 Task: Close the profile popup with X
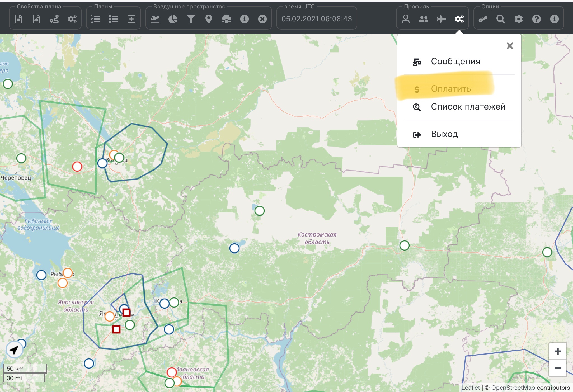click(x=510, y=46)
